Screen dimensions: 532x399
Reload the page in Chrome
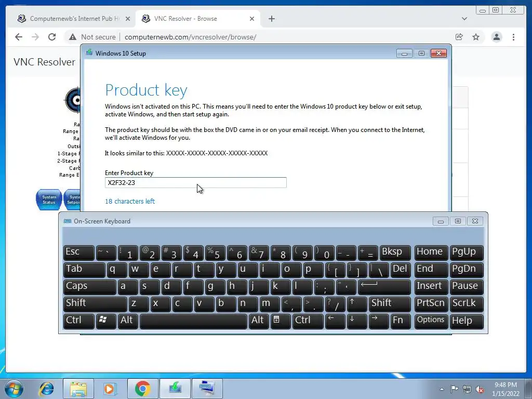point(52,37)
